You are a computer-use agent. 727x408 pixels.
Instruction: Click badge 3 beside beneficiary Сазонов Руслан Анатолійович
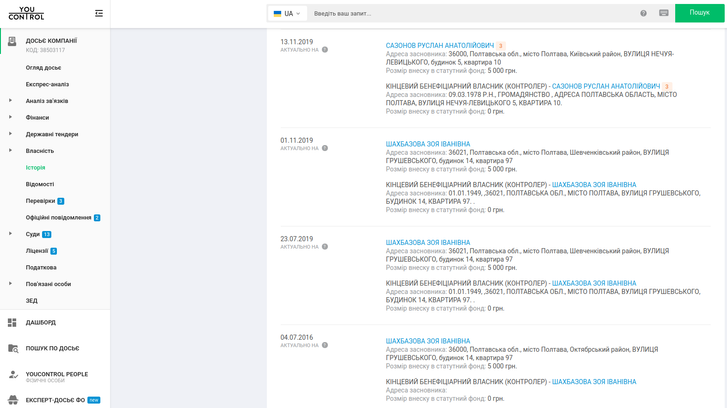pyautogui.click(x=667, y=86)
